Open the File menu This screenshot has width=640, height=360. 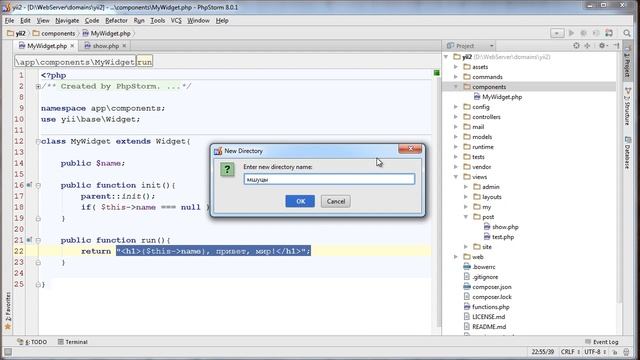point(9,20)
